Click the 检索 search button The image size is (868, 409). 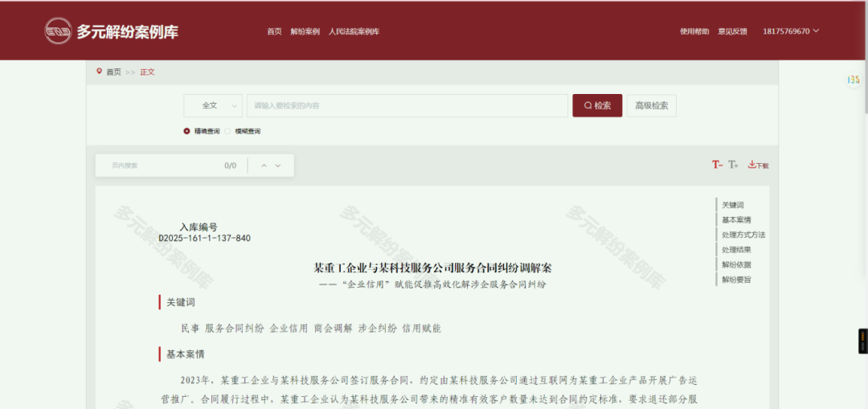coord(597,106)
